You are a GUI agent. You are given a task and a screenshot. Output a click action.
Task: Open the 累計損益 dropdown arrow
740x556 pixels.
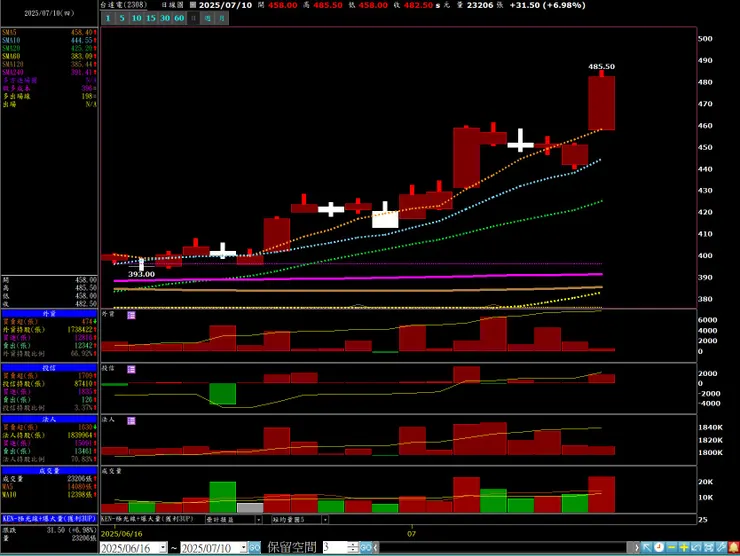[259, 520]
